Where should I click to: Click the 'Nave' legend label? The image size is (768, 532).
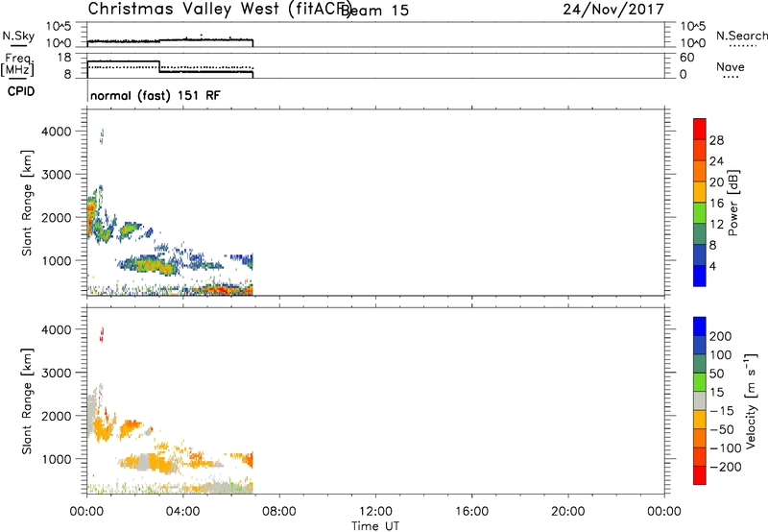pos(731,66)
